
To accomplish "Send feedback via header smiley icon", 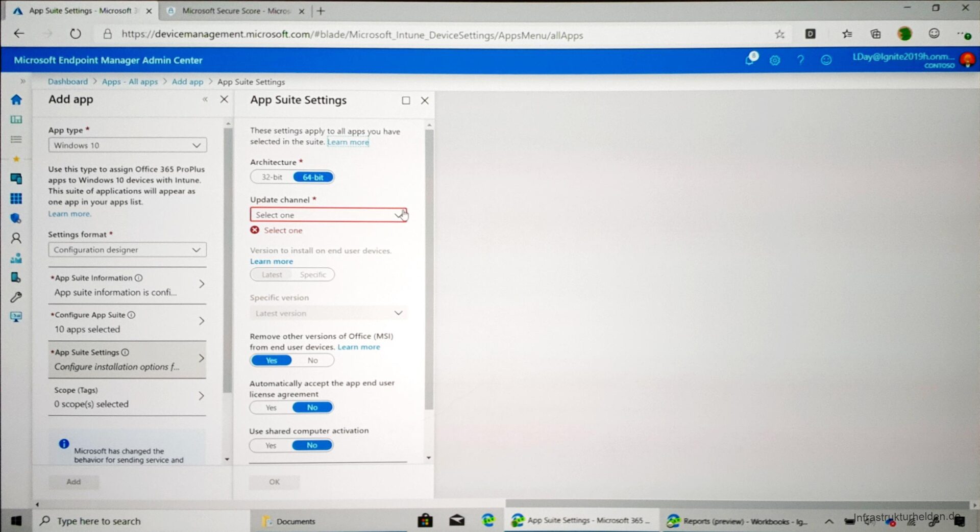I will click(826, 60).
